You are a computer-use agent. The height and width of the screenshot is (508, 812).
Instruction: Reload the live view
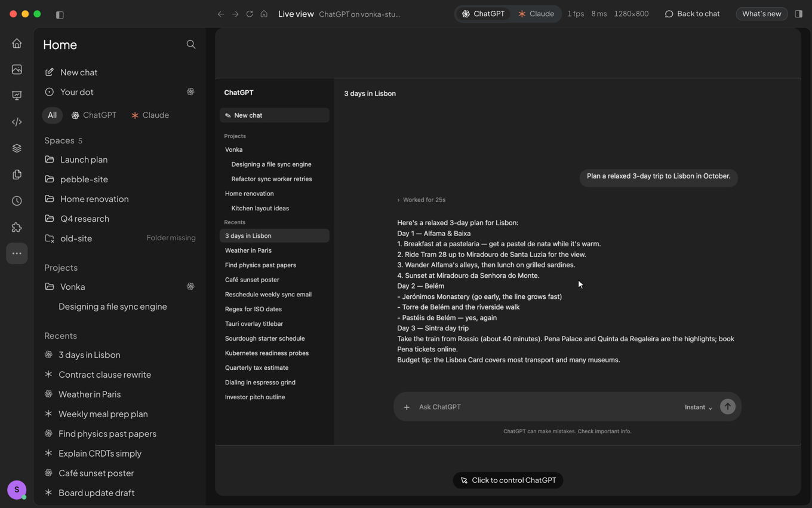250,14
